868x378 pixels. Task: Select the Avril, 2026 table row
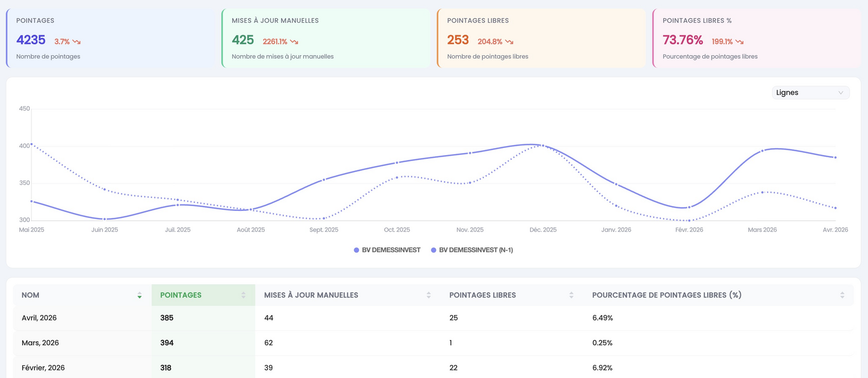433,318
